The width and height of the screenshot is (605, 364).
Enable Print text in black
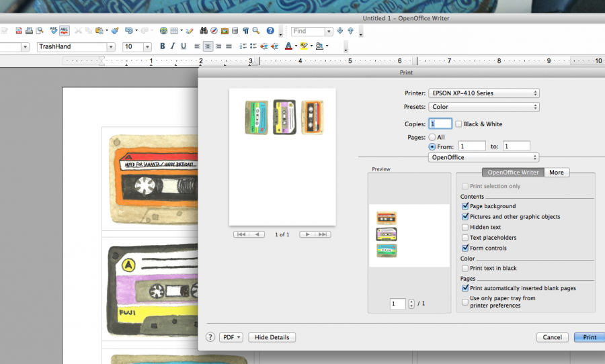pyautogui.click(x=465, y=268)
